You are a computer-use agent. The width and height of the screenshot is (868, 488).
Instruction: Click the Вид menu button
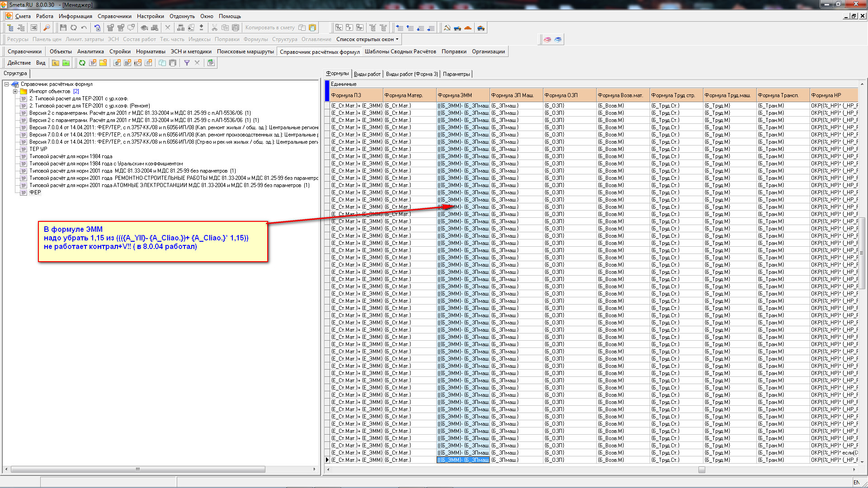41,63
